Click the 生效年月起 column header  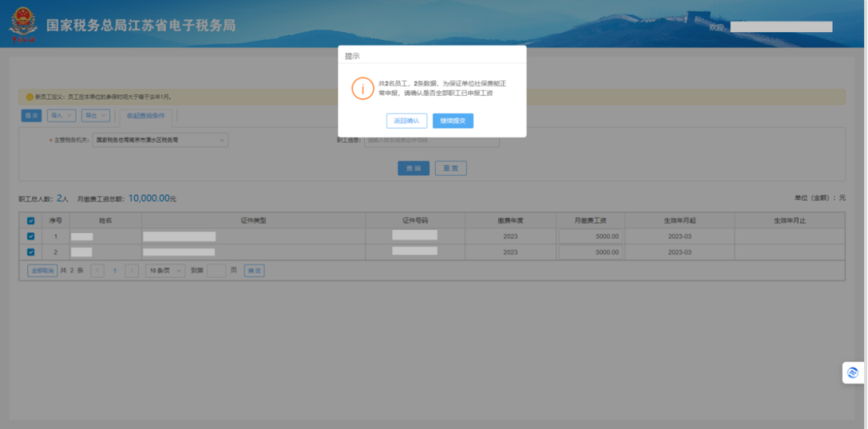point(680,220)
